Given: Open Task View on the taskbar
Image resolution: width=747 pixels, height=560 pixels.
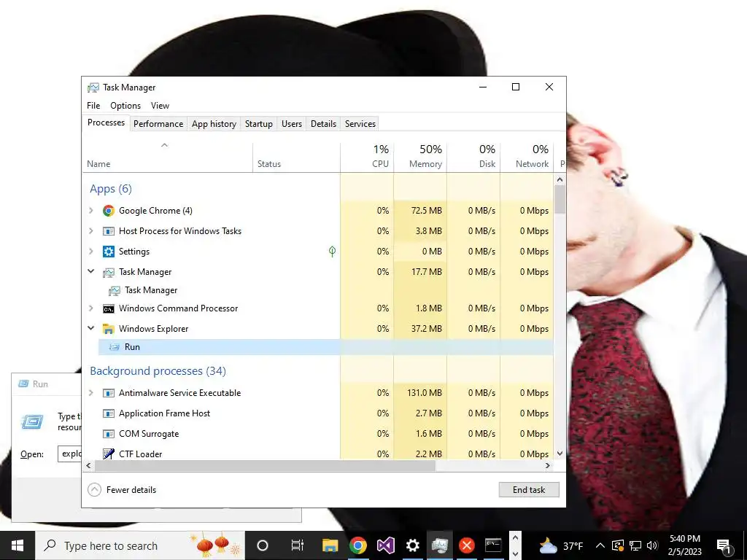Looking at the screenshot, I should (298, 545).
